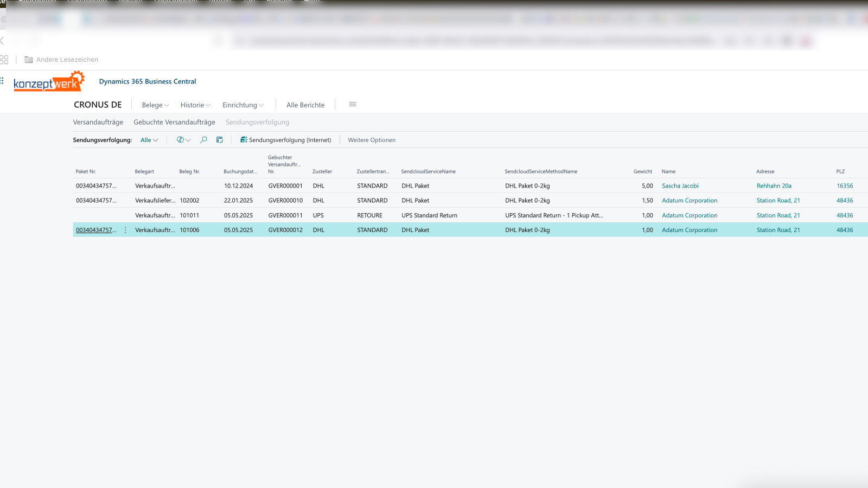Screen dimensions: 868x488
Task: Click Weitere Optionen
Action: (x=372, y=140)
